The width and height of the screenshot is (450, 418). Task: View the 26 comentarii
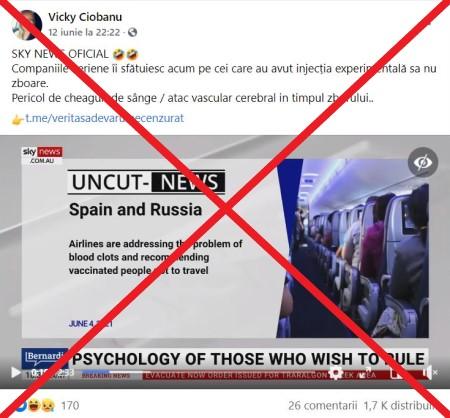coord(322,406)
